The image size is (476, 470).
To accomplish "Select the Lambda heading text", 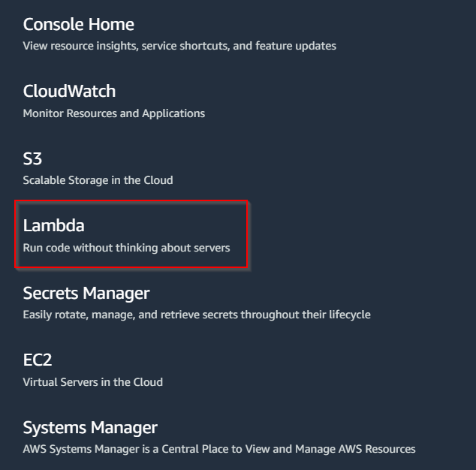I will coord(54,225).
